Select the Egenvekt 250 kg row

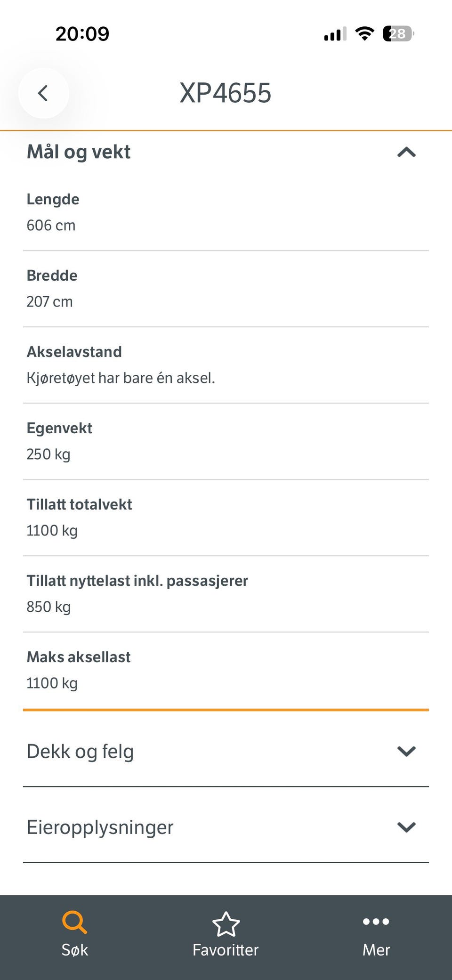[x=226, y=442]
